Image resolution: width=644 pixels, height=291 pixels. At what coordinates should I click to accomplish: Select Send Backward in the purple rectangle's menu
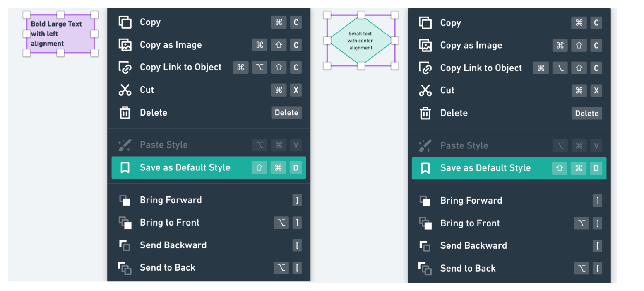(x=209, y=245)
